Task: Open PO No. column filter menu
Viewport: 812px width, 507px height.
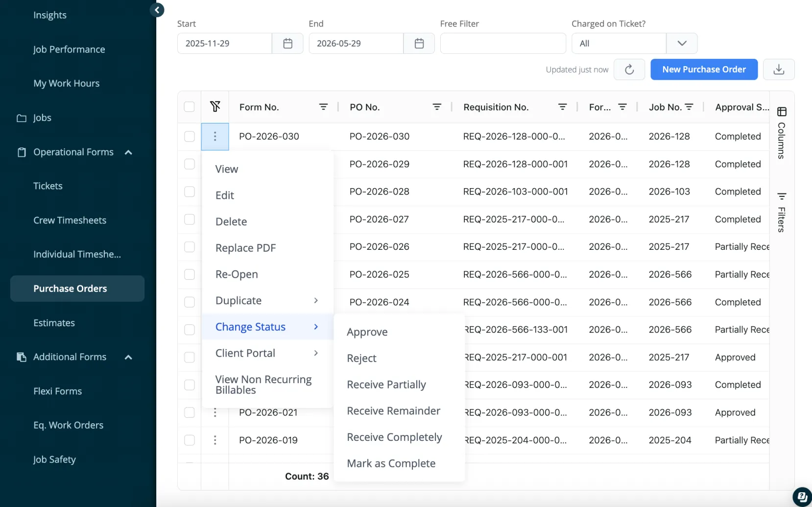Action: pyautogui.click(x=437, y=107)
